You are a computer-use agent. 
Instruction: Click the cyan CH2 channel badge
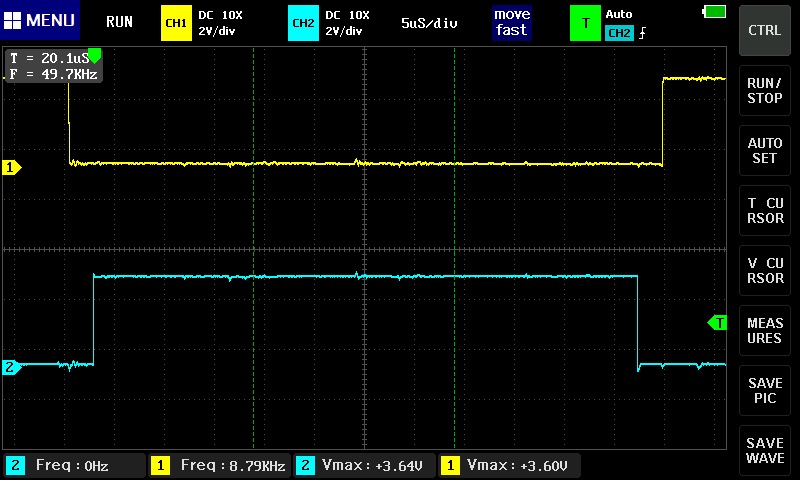[x=302, y=22]
